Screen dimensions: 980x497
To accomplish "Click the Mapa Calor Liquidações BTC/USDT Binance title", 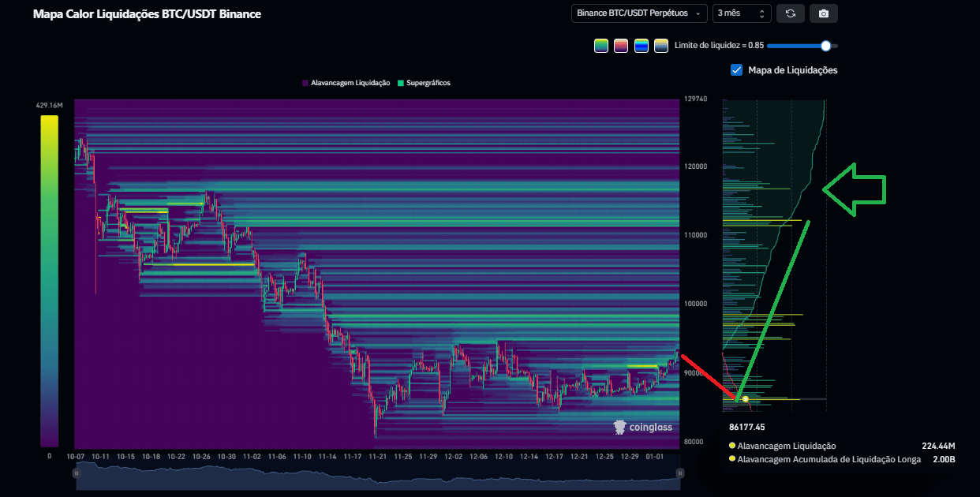I will [x=147, y=14].
